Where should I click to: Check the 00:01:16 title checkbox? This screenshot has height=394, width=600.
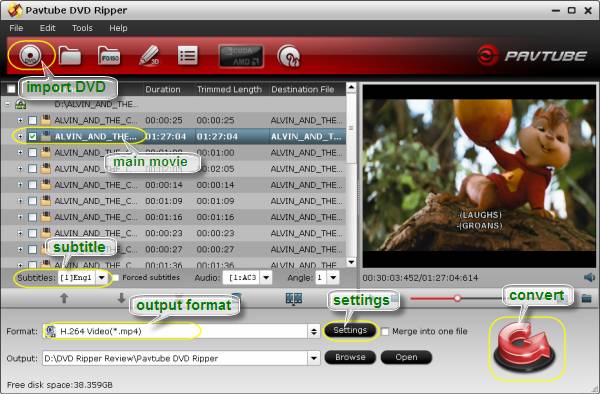(33, 217)
